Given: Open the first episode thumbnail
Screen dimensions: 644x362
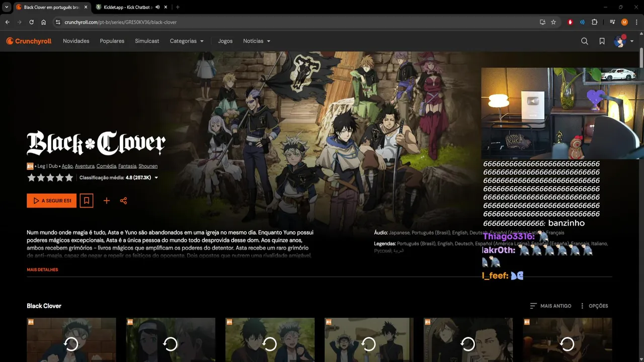Looking at the screenshot, I should [71, 340].
